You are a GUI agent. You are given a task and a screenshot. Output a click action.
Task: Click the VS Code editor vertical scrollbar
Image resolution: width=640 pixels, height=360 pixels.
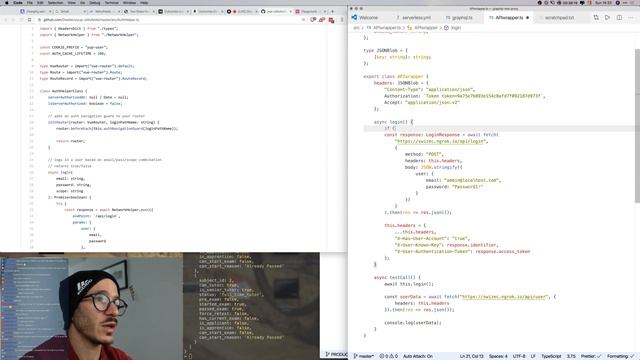(x=637, y=126)
